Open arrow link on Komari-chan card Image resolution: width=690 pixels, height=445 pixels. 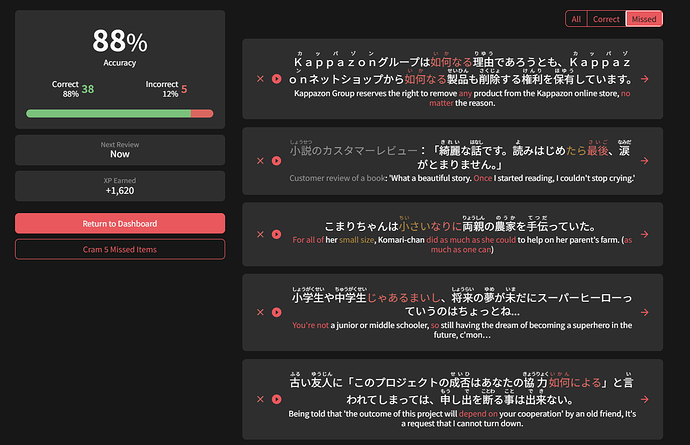click(x=646, y=233)
